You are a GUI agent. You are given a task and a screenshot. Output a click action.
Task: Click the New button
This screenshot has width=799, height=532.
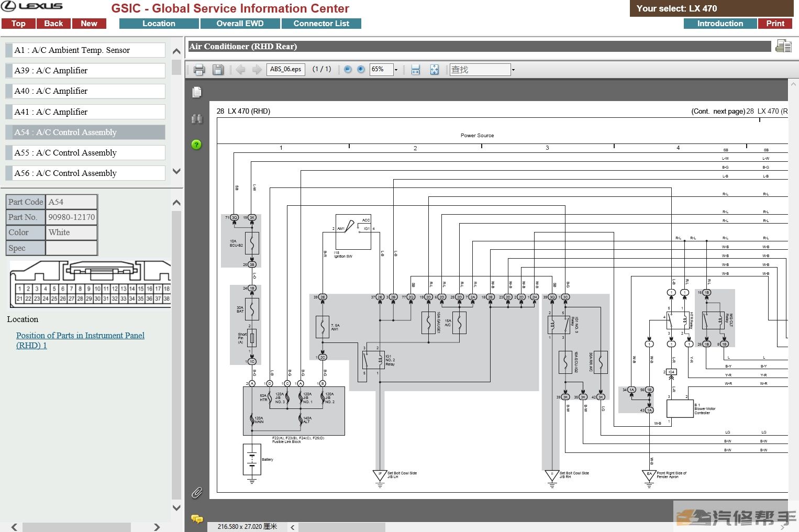tap(89, 24)
